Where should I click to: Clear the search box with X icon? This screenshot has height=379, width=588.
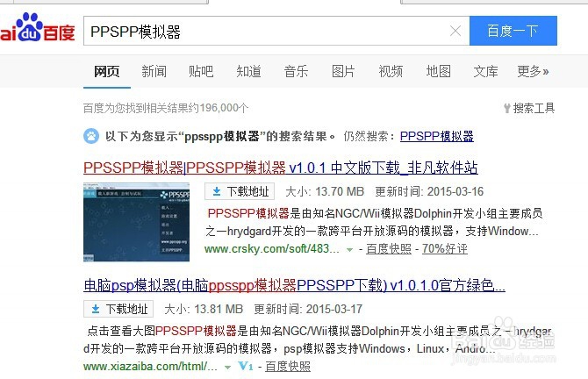pyautogui.click(x=455, y=31)
